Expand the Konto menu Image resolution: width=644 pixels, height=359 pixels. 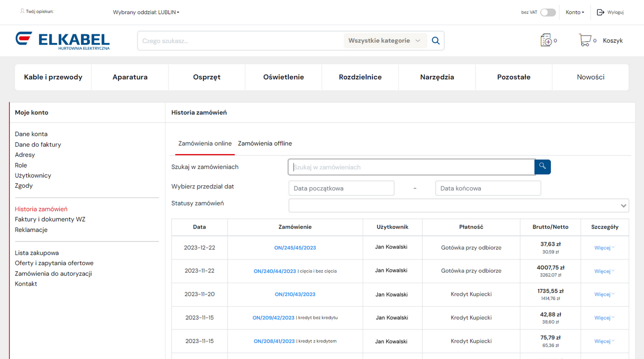(574, 12)
